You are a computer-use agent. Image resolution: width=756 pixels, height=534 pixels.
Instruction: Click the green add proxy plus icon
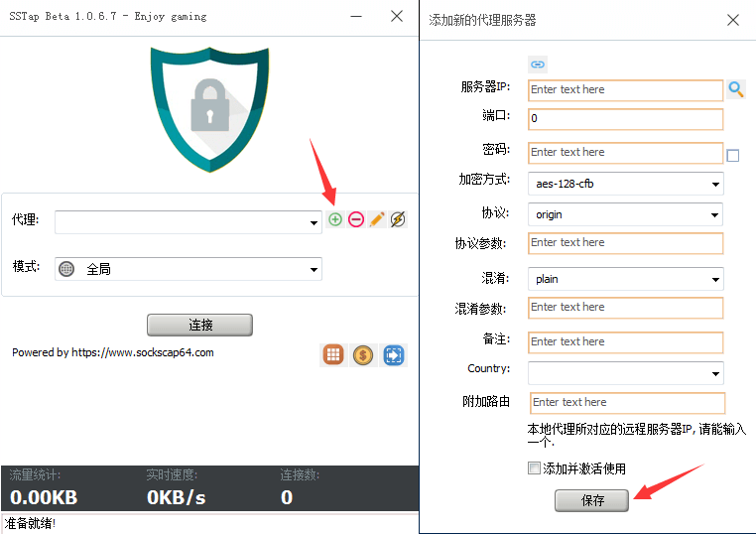tap(335, 219)
